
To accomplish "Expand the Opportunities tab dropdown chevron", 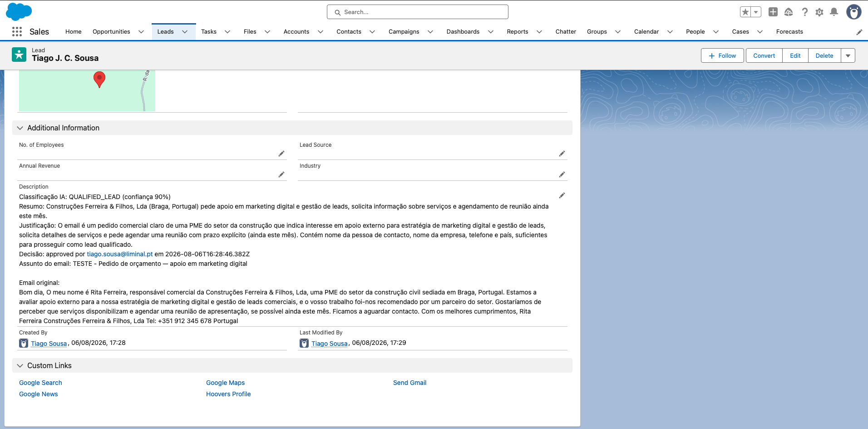I will click(x=141, y=32).
